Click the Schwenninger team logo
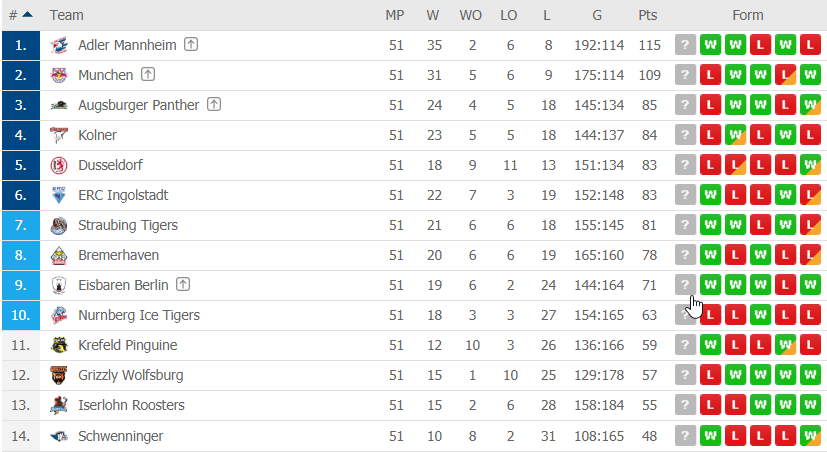The width and height of the screenshot is (827, 452). [59, 436]
